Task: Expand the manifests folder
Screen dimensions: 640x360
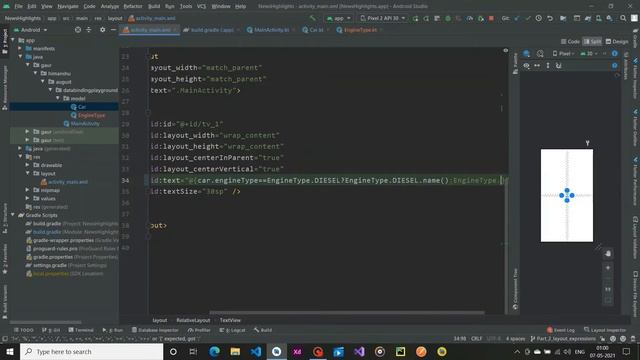Action: [20, 48]
